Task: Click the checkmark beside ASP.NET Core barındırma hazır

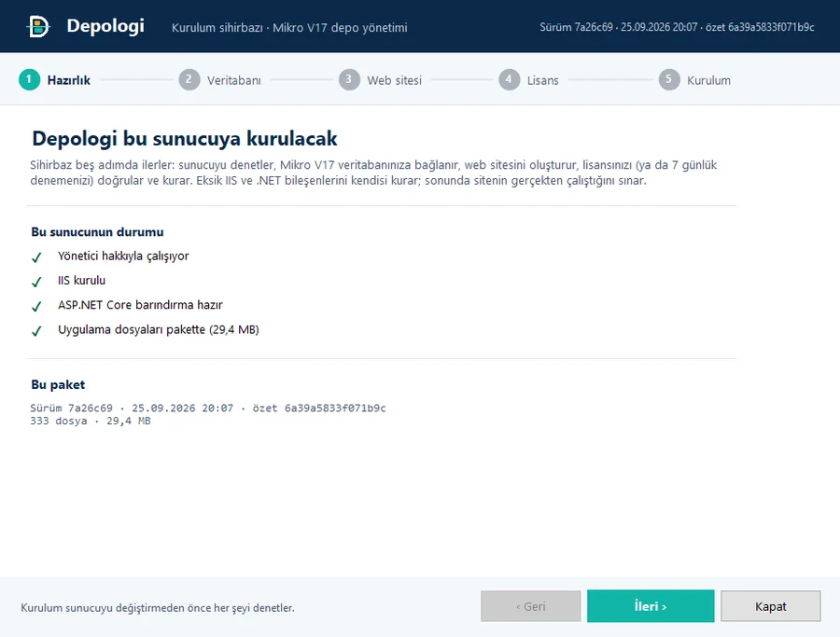Action: (x=36, y=306)
